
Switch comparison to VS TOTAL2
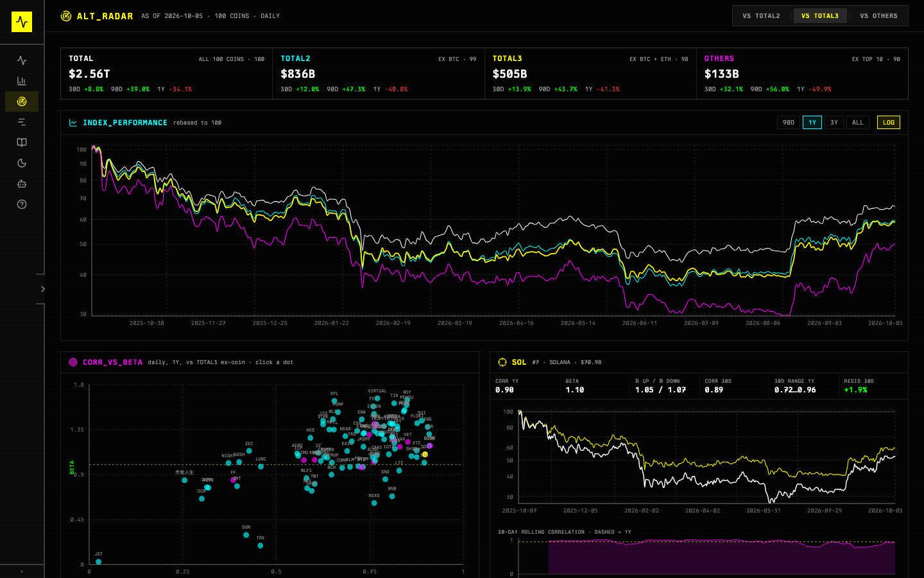762,16
